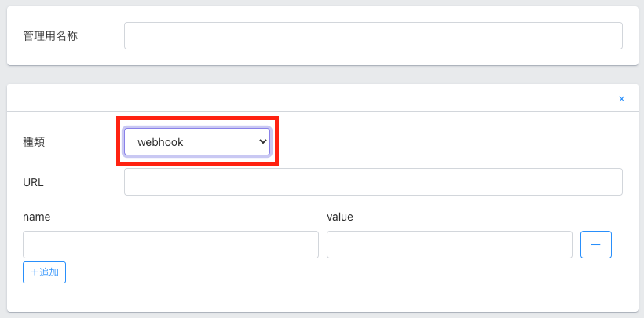Viewport: 644px width, 318px height.
Task: Close the webhook card with the × icon
Action: click(621, 99)
